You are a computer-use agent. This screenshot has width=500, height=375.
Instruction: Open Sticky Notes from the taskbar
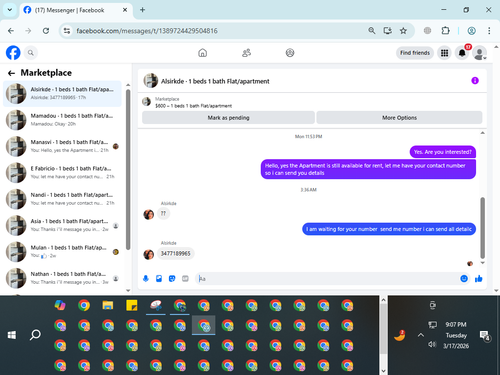(x=132, y=305)
